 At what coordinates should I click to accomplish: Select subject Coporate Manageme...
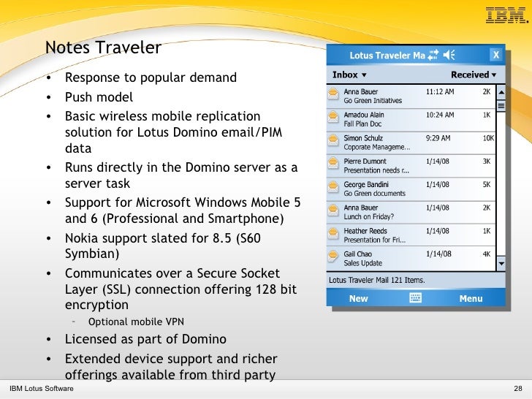click(x=376, y=148)
